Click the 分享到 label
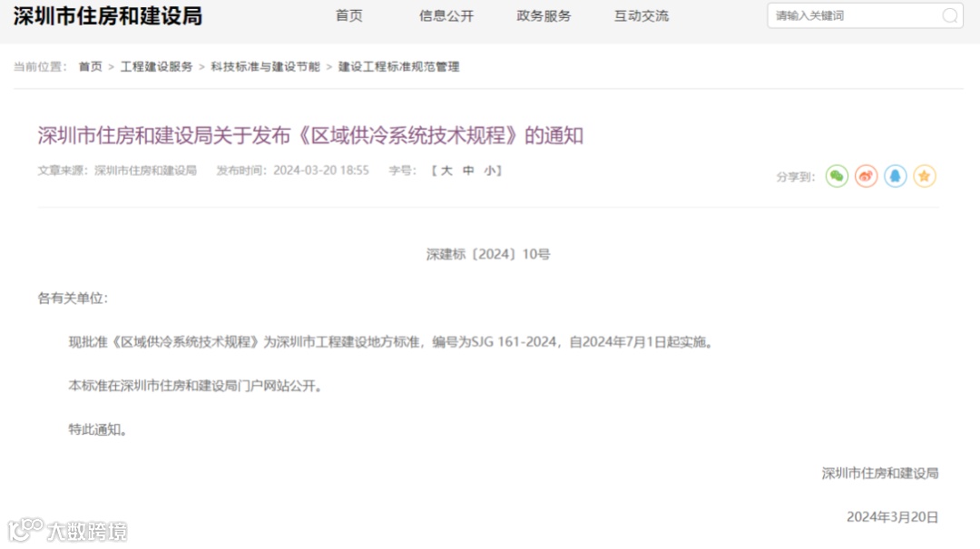 pyautogui.click(x=796, y=177)
